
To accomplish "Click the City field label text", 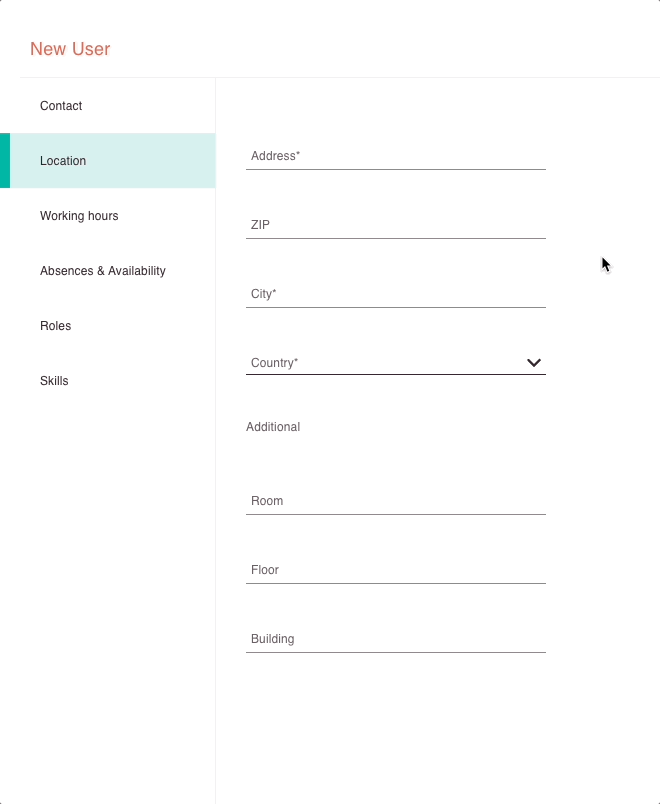I will [264, 294].
